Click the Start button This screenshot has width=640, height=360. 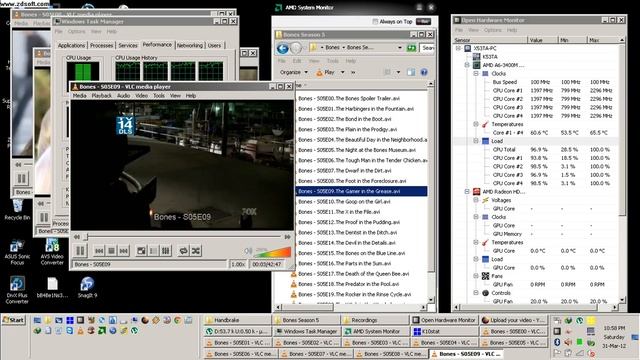click(x=13, y=320)
